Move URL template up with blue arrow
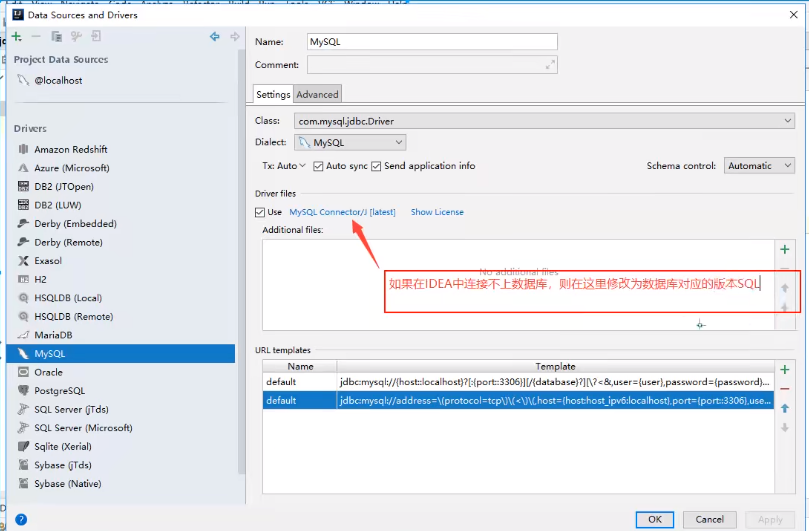The image size is (809, 531). point(785,408)
